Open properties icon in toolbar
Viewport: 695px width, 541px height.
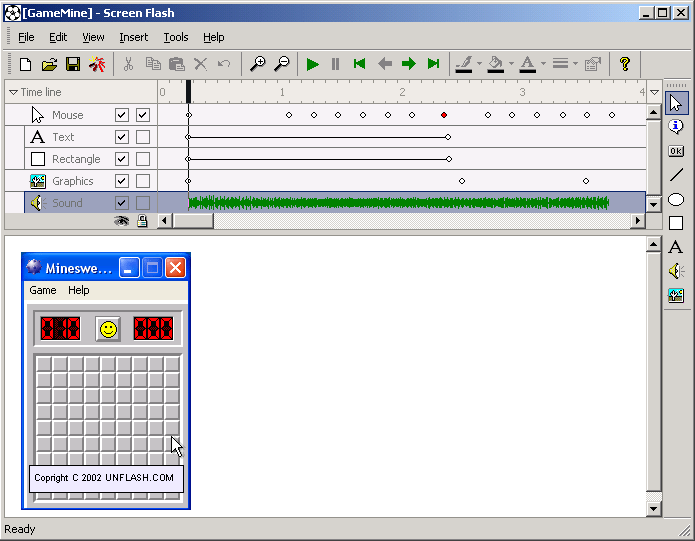coord(593,64)
